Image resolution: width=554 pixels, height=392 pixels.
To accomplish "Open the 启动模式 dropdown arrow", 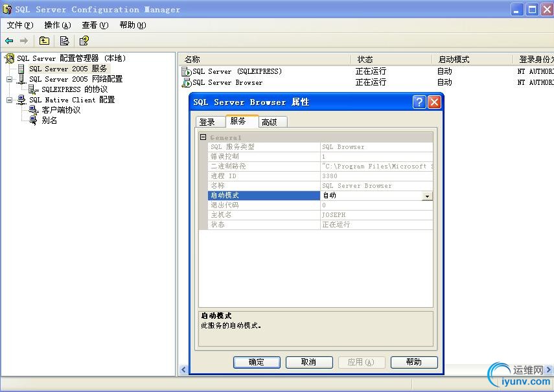I will pyautogui.click(x=427, y=196).
